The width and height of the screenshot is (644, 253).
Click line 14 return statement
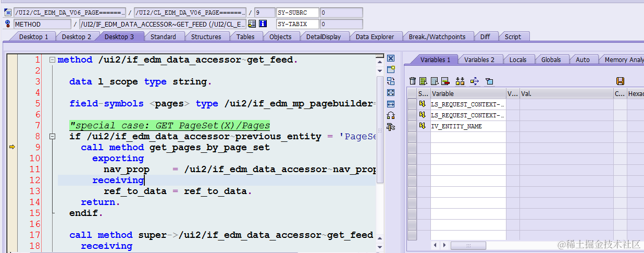click(101, 202)
